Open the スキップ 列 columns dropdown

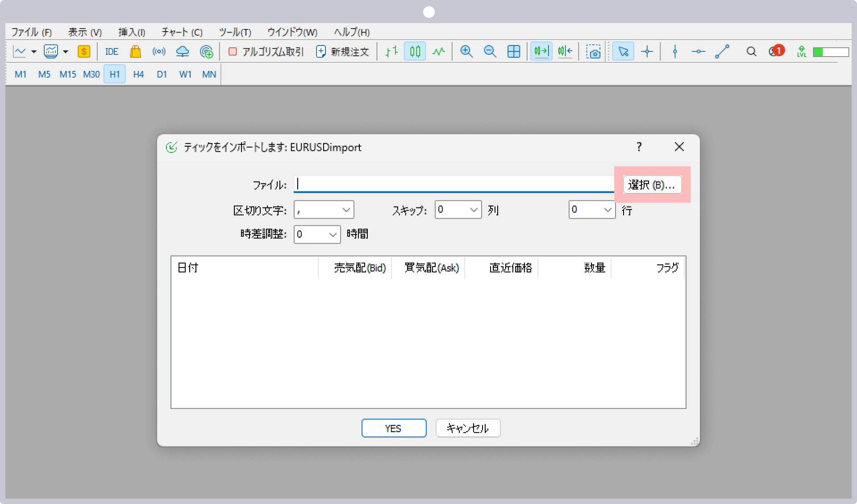click(458, 210)
